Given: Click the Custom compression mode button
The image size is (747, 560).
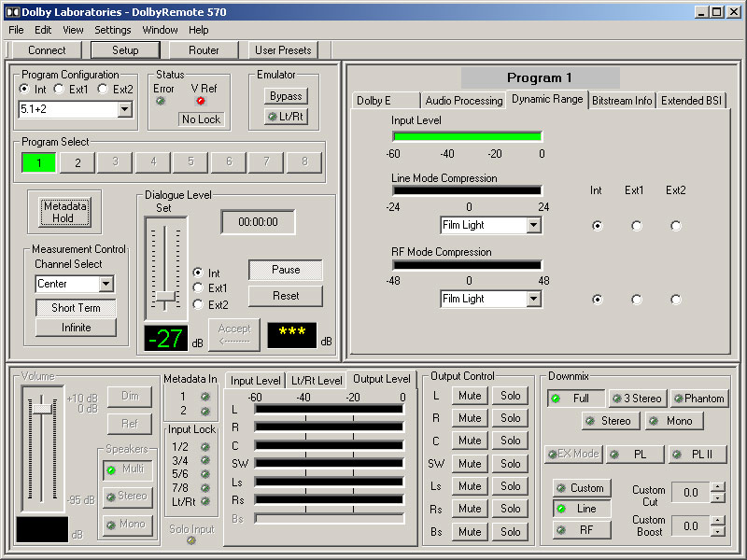Looking at the screenshot, I should coord(580,488).
